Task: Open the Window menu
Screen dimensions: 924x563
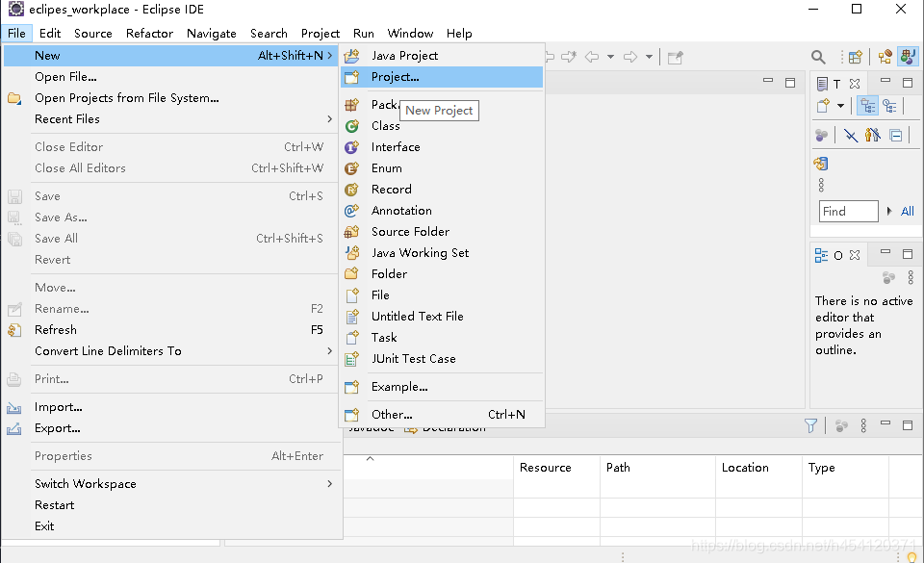Action: pyautogui.click(x=410, y=33)
